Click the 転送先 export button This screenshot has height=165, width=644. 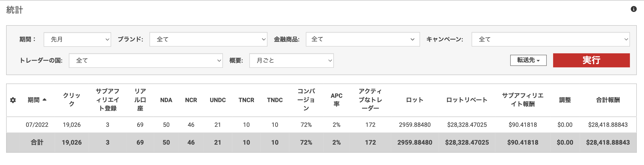pyautogui.click(x=528, y=60)
